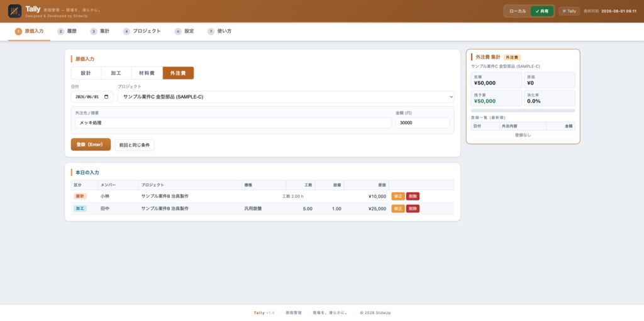Click the 設計 tag in 小林 row
This screenshot has height=321, width=644.
(x=80, y=196)
